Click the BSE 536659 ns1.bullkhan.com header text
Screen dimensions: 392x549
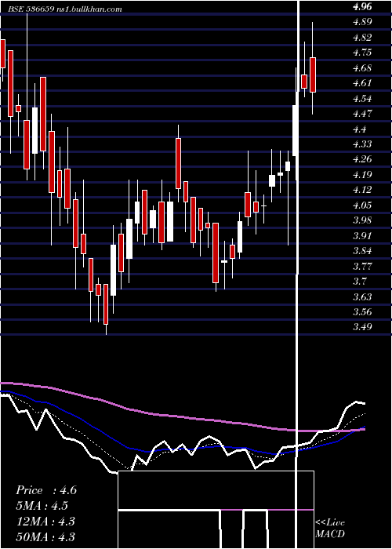tap(65, 9)
